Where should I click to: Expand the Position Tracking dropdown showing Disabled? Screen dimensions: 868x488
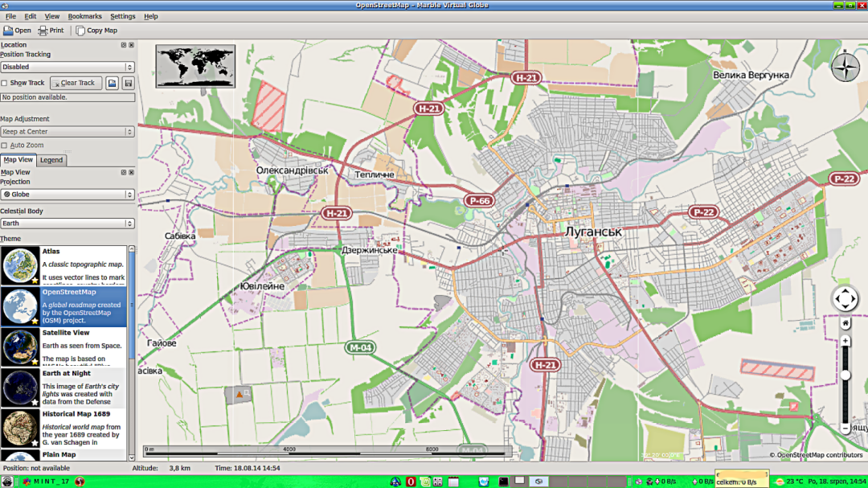[68, 67]
